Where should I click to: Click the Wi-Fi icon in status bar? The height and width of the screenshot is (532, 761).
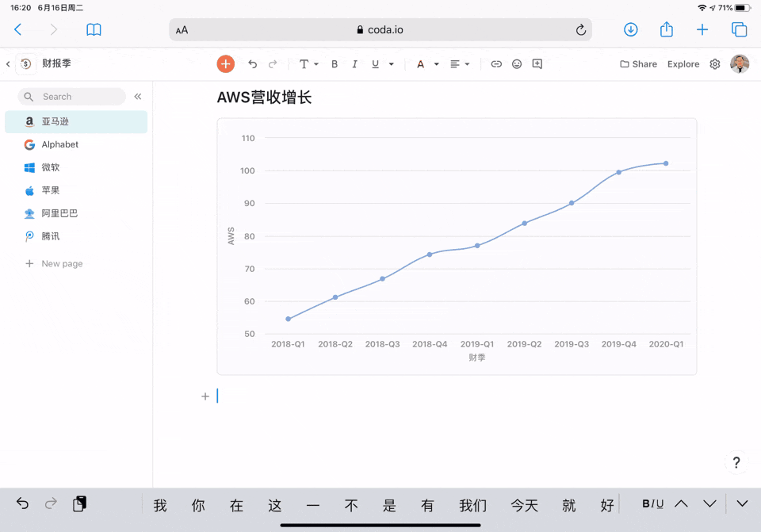702,8
